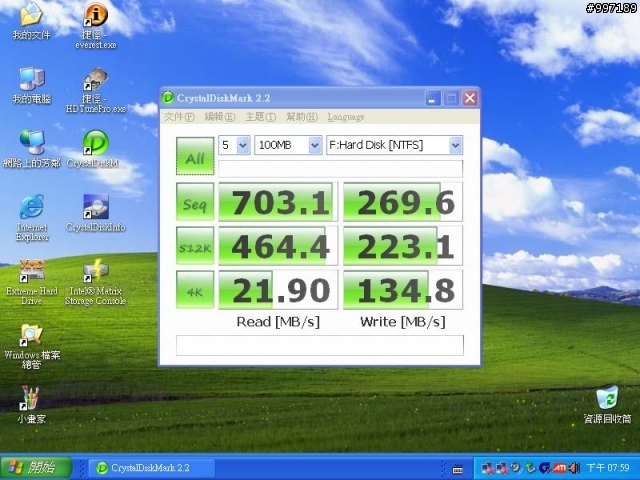Click empty status field beside All button
This screenshot has width=640, height=480.
click(x=340, y=169)
